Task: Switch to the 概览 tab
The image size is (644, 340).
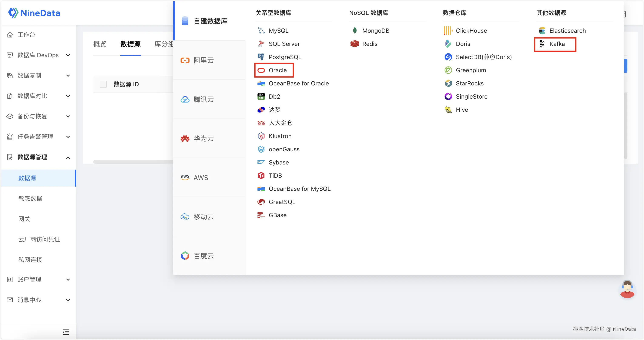Action: (100, 44)
